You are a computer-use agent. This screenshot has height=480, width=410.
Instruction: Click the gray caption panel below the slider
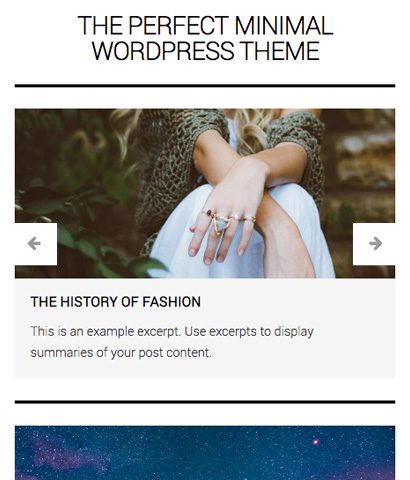click(x=205, y=328)
